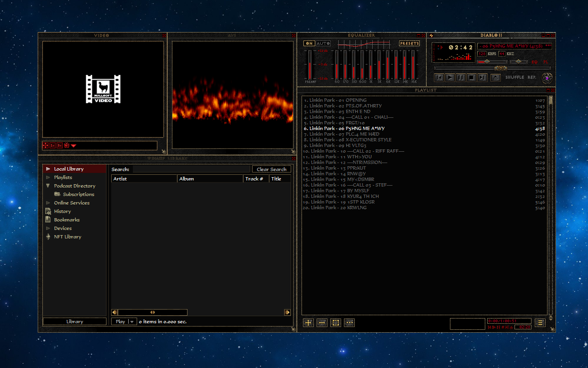Sort by the Album column header
This screenshot has width=588, height=368.
tap(210, 179)
